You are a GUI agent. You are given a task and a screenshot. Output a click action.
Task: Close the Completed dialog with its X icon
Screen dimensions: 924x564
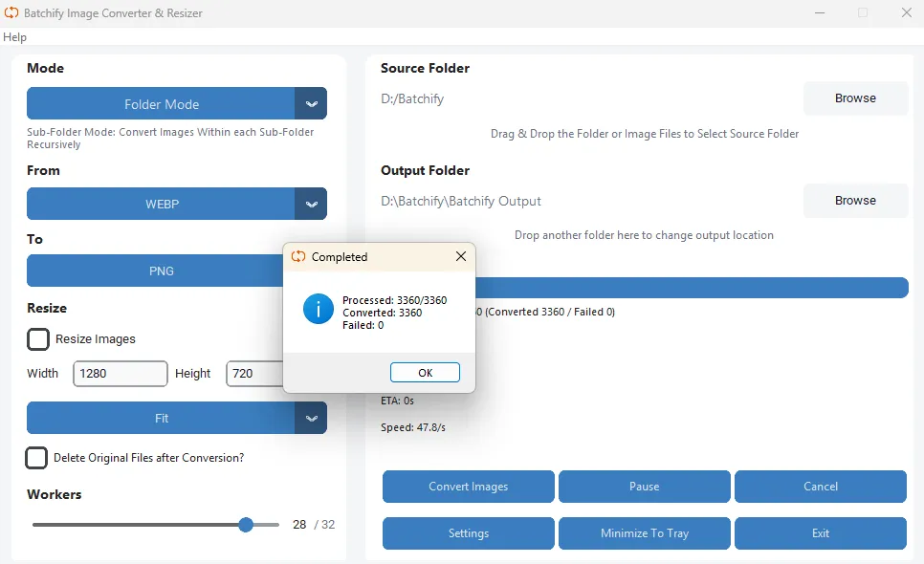click(x=460, y=256)
